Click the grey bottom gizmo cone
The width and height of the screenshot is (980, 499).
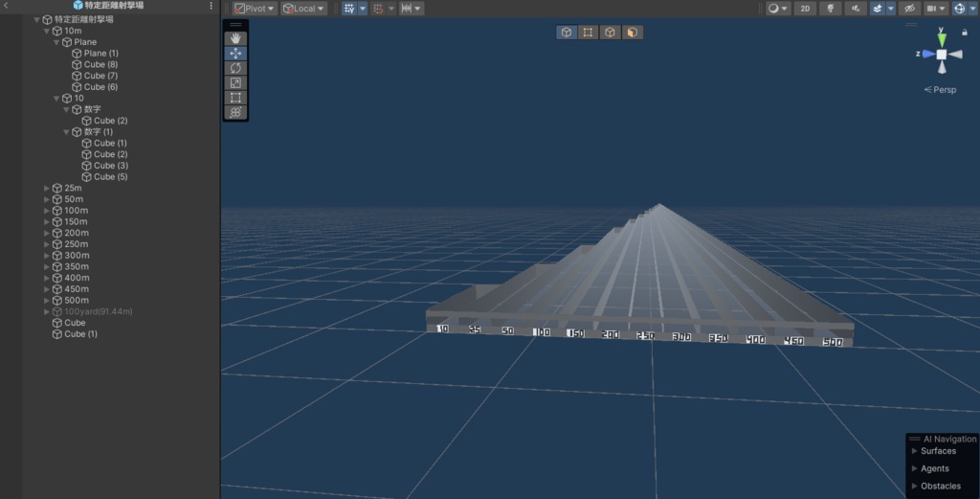[x=942, y=67]
